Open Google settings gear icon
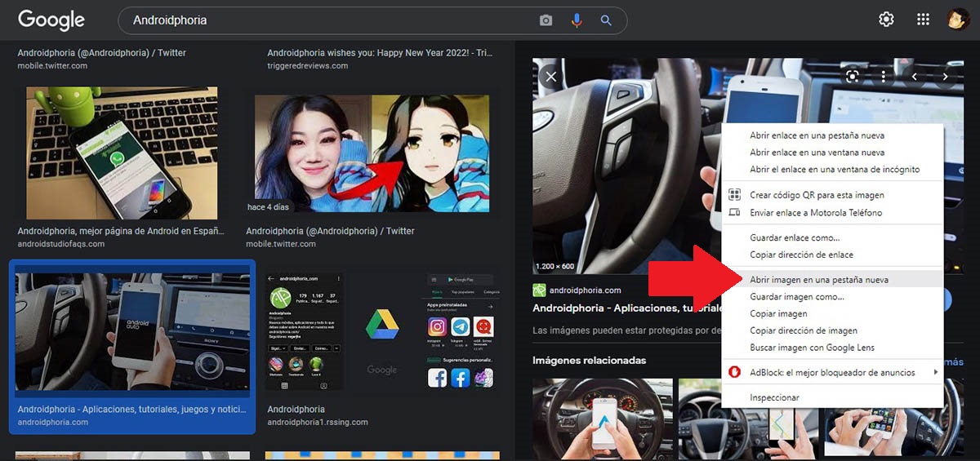Viewport: 980px width, 461px height. point(886,20)
